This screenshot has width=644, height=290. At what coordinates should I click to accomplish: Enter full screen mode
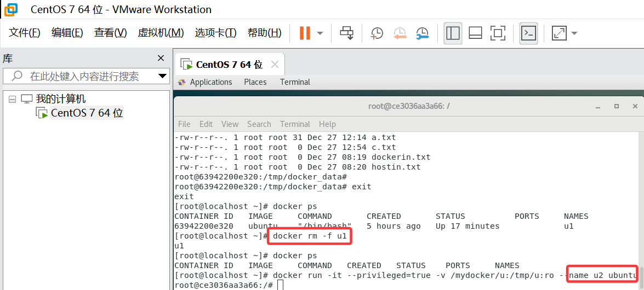(498, 33)
